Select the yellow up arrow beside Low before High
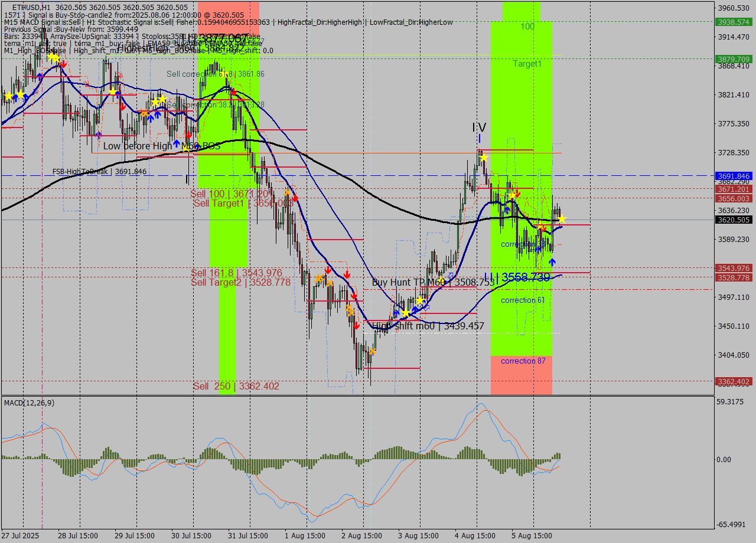The image size is (756, 543). [177, 145]
